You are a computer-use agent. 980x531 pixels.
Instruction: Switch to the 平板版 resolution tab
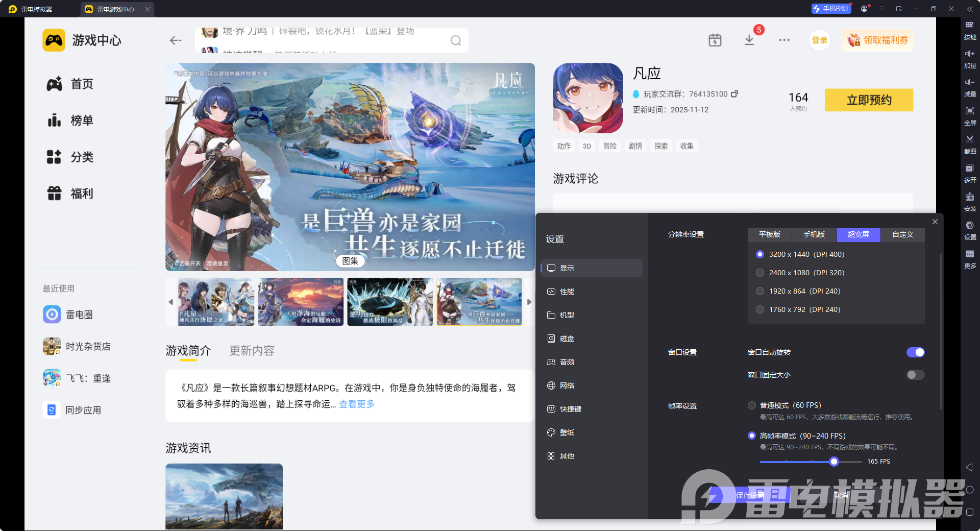coord(770,234)
